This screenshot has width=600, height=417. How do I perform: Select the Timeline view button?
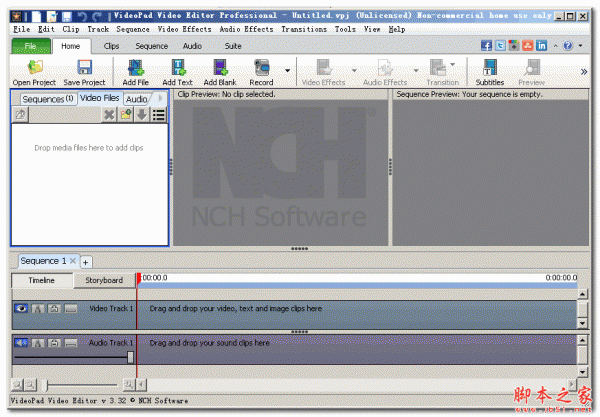pyautogui.click(x=42, y=280)
